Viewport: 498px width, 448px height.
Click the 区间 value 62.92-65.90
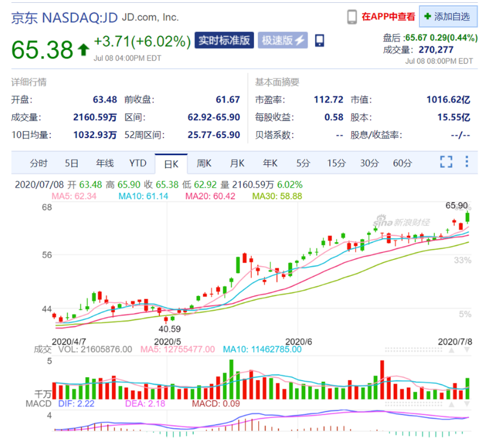tap(214, 117)
